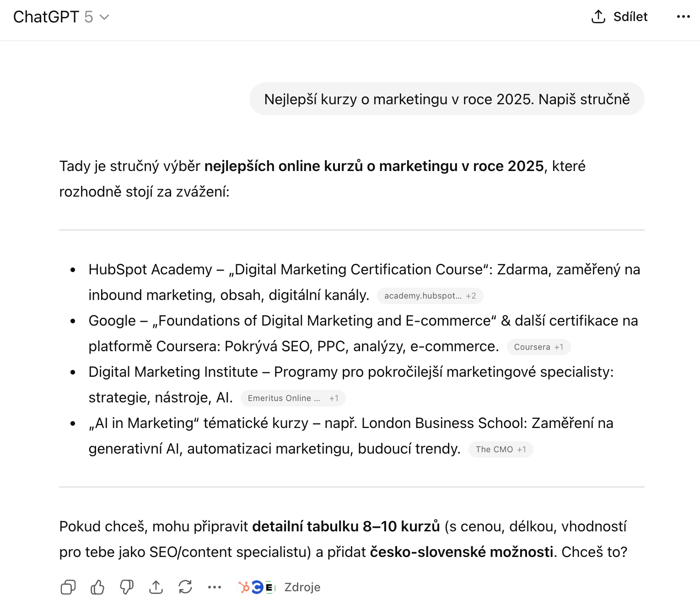
Task: Click the +2 count on the HubSpot chip
Action: [471, 296]
